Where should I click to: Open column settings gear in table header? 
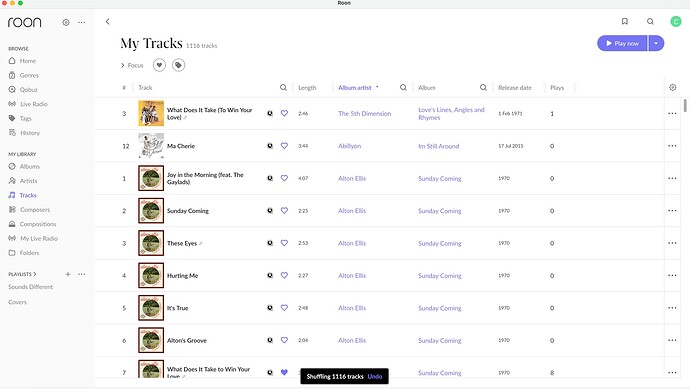coord(672,88)
